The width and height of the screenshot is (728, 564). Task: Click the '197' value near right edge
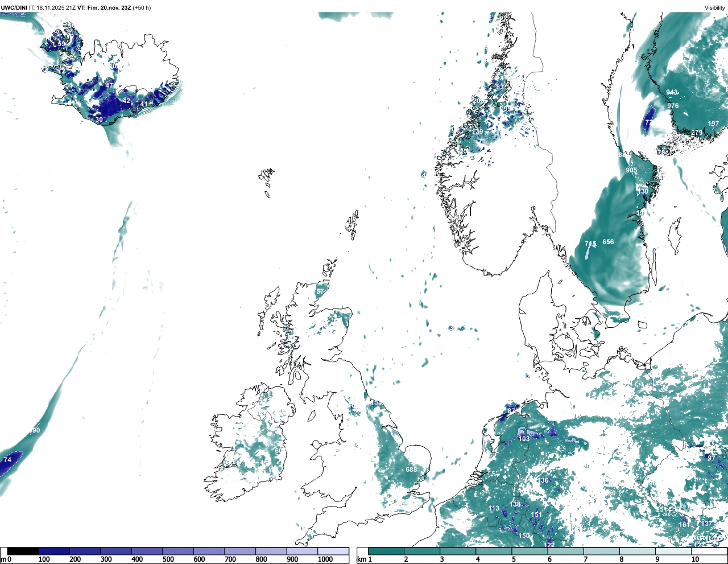713,123
